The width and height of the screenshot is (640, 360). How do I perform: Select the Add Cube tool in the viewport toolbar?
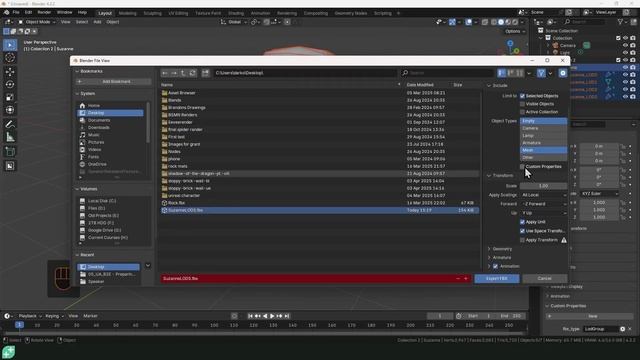pos(10,152)
